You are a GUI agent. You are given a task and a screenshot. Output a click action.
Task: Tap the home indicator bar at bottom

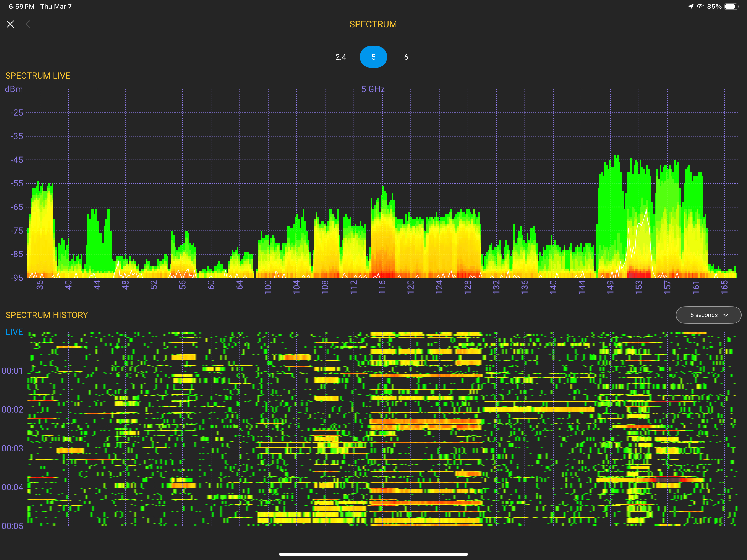pos(373,554)
